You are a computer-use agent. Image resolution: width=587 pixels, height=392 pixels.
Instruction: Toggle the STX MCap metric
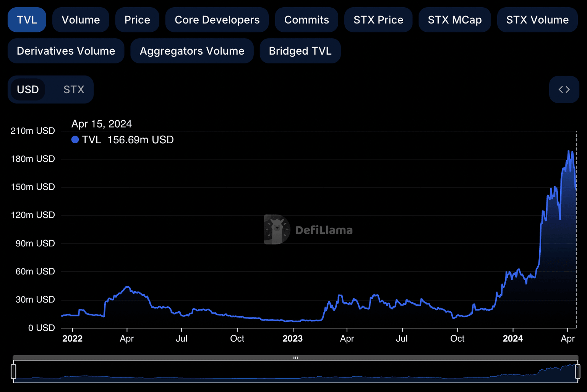pos(455,20)
